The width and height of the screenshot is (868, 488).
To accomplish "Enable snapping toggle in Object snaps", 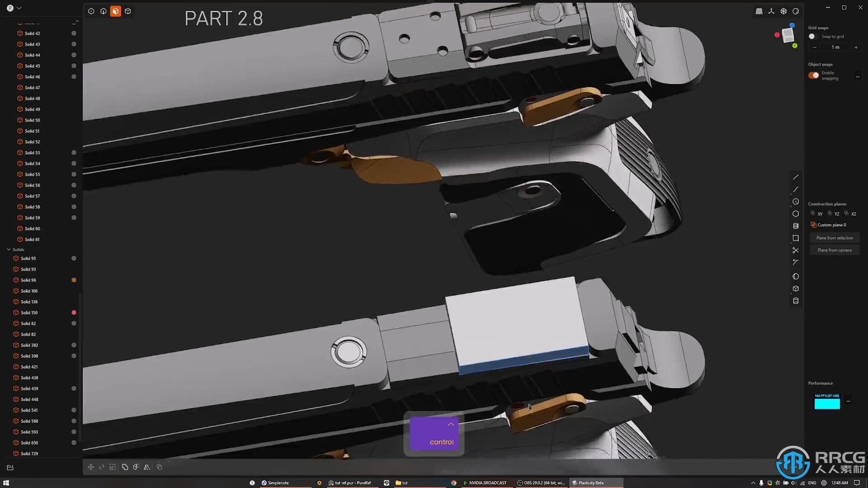I will point(813,75).
